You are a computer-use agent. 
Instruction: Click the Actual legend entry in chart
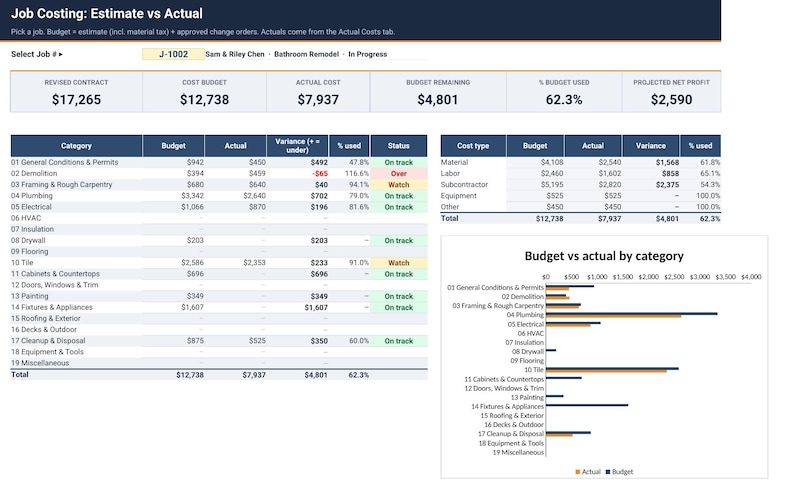coord(588,472)
